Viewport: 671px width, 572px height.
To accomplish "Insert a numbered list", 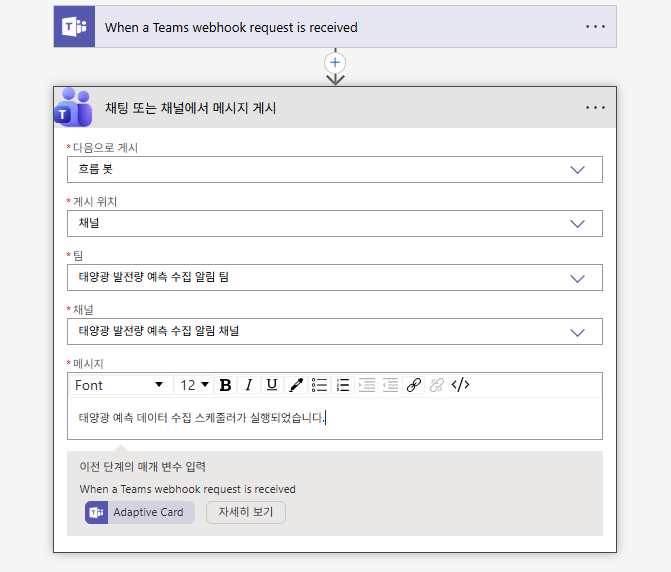I will tap(343, 385).
